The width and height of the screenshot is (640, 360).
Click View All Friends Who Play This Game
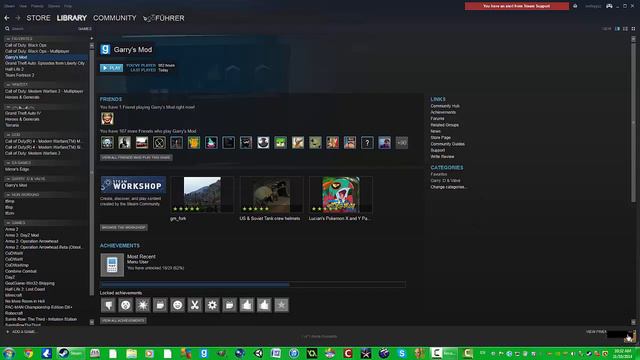click(x=136, y=158)
